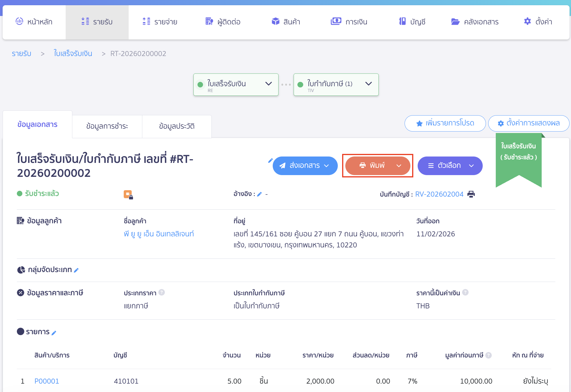Switch to the ข้อมูลการชำระ tab
The height and width of the screenshot is (392, 571).
tap(107, 126)
